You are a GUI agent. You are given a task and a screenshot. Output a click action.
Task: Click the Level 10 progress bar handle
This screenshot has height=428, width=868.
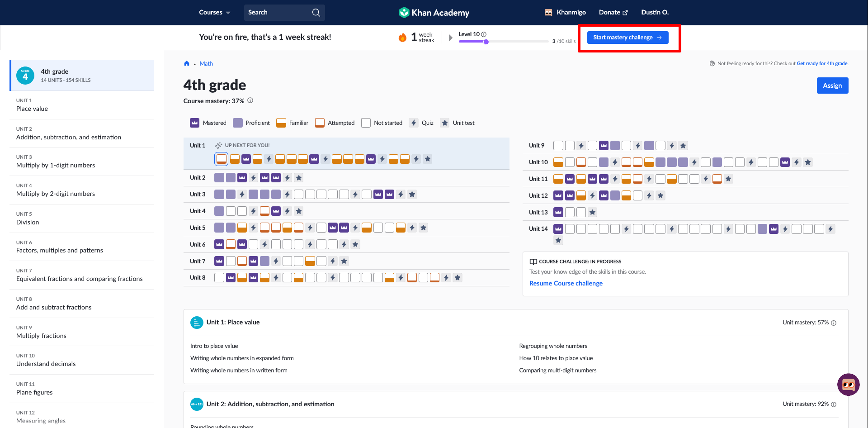click(486, 42)
